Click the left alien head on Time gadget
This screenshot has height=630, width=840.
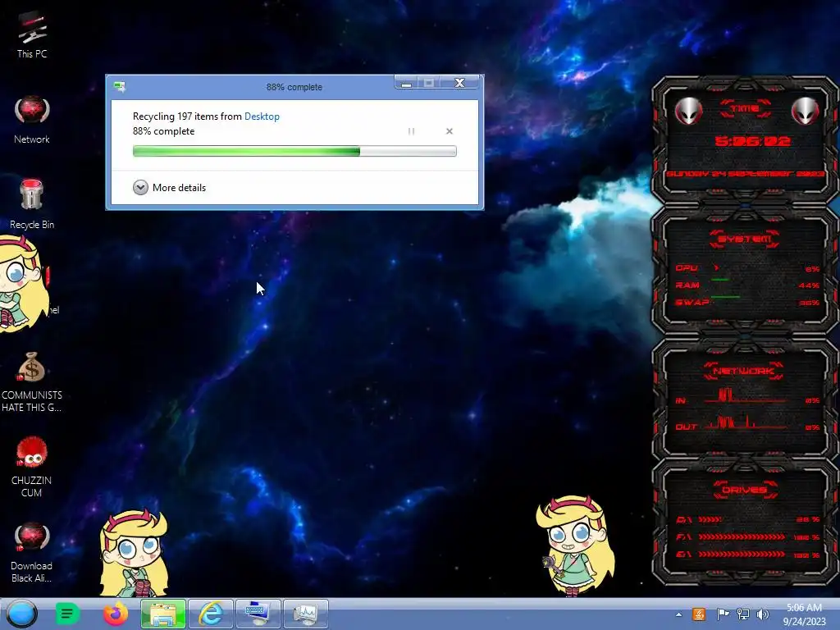coord(688,111)
